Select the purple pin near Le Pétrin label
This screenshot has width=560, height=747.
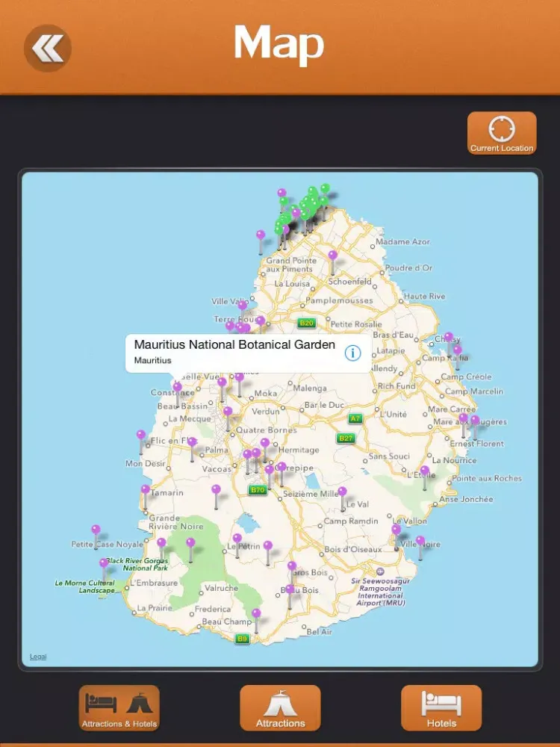point(237,539)
